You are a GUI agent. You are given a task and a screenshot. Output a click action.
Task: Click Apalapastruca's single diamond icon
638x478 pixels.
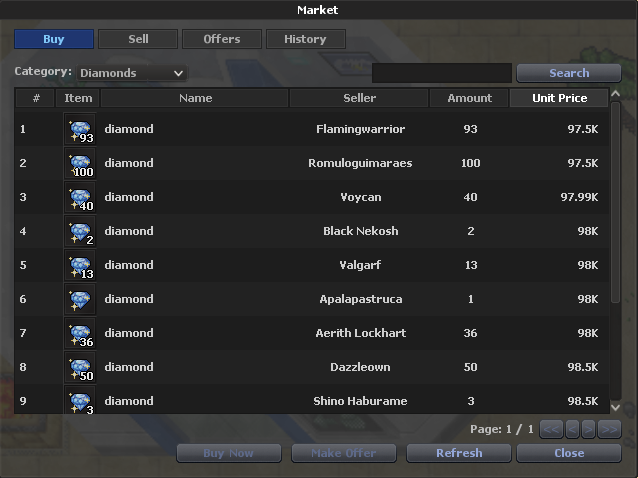[79, 300]
